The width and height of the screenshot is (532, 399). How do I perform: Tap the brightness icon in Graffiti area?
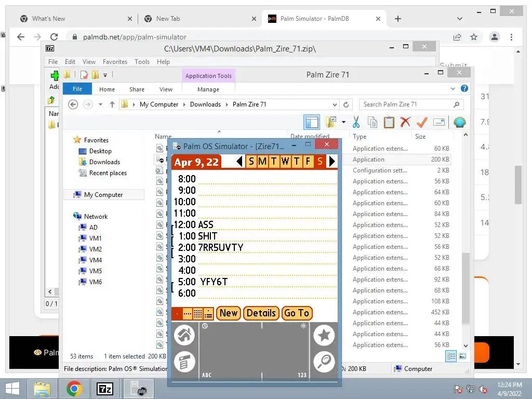tap(303, 326)
